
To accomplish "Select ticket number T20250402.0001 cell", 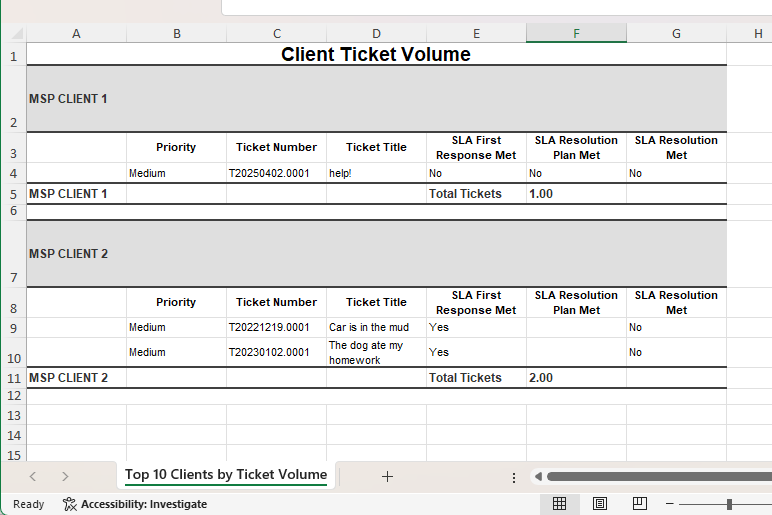I will click(276, 173).
